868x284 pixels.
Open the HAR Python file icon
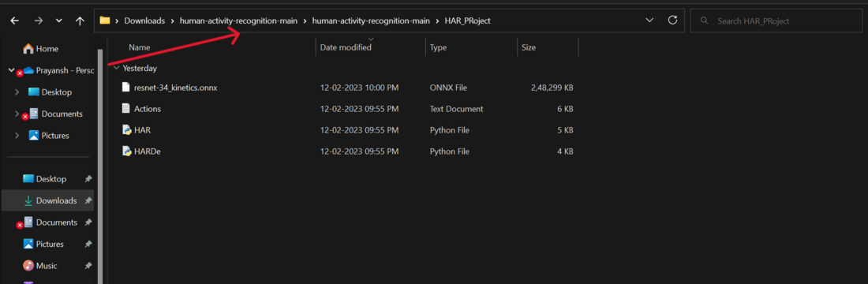coord(127,130)
